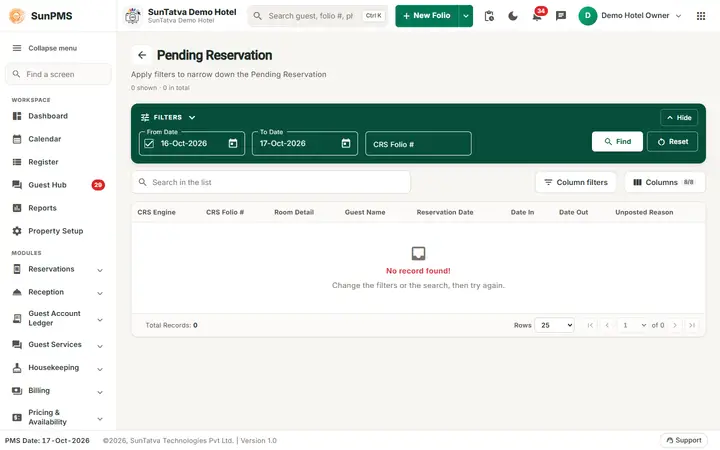
Task: Open Guest Hub from the sidebar
Action: point(58,185)
